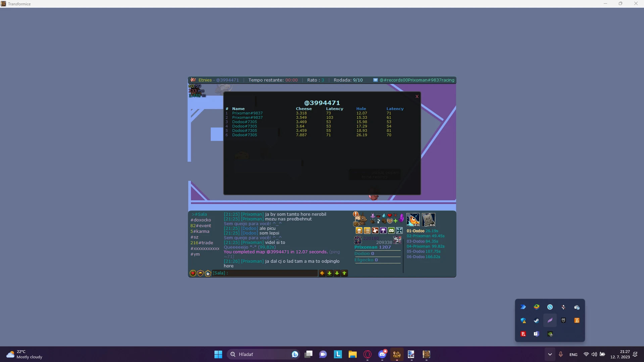The width and height of the screenshot is (644, 362).
Task: Click the 06-Dodoo 166.02s ranking entry
Action: click(x=424, y=257)
